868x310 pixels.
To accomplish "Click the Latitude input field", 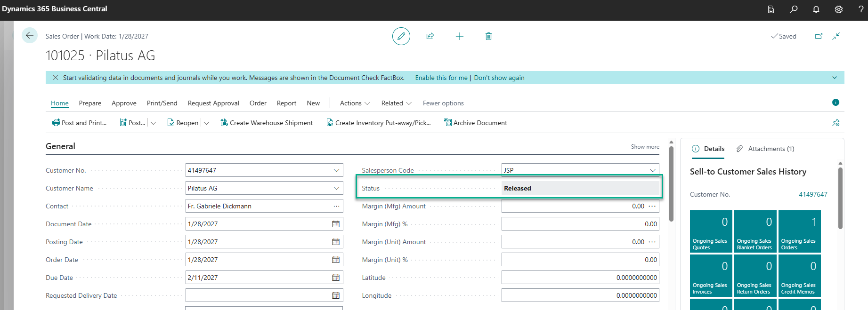I will coord(580,278).
